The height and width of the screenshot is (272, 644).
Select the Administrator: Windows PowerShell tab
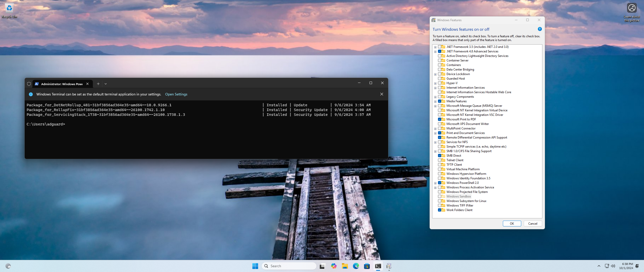(x=62, y=84)
